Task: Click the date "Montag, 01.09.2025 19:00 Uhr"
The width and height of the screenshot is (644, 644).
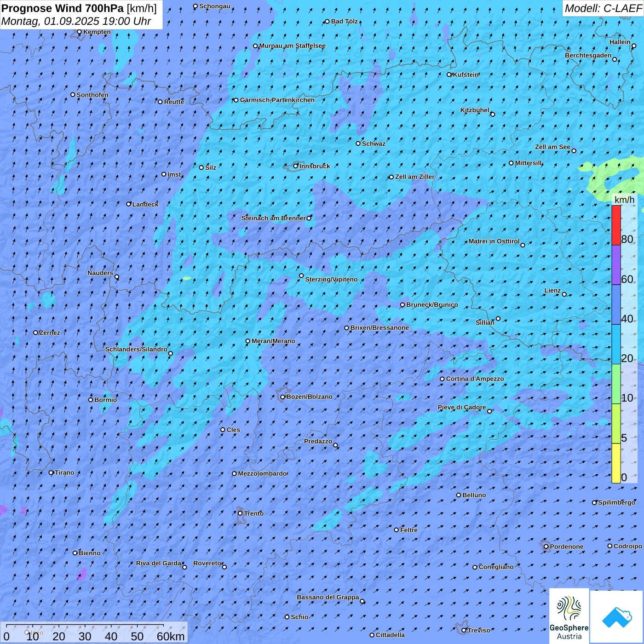Action: [76, 21]
